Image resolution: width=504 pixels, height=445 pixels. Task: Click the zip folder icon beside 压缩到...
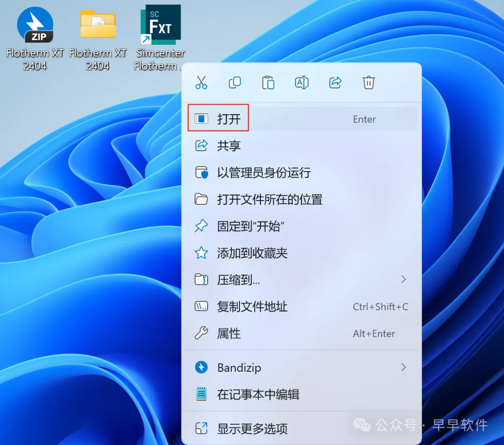tap(202, 279)
